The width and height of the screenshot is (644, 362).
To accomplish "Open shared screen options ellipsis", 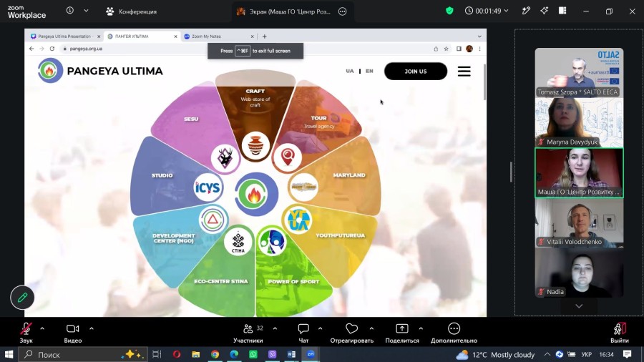I will click(x=342, y=11).
